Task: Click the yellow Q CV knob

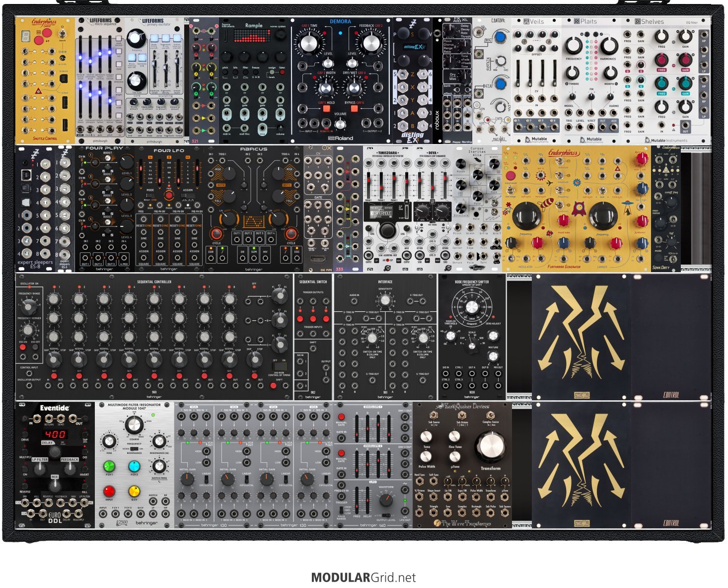Action: tap(134, 491)
